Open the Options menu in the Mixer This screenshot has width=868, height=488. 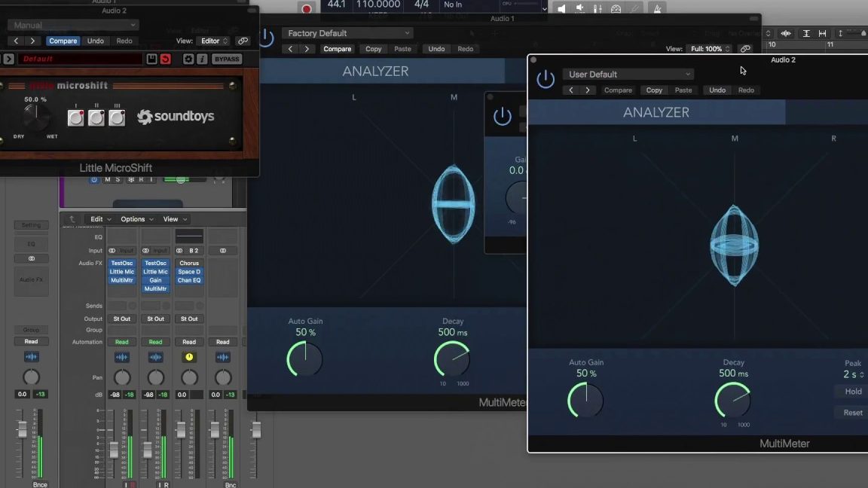click(132, 218)
